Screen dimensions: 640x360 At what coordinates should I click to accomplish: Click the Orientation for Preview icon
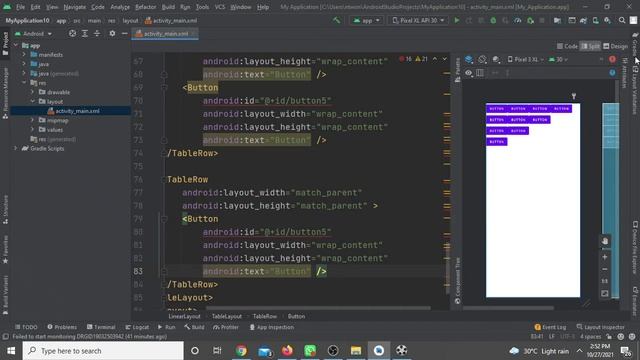pos(482,60)
